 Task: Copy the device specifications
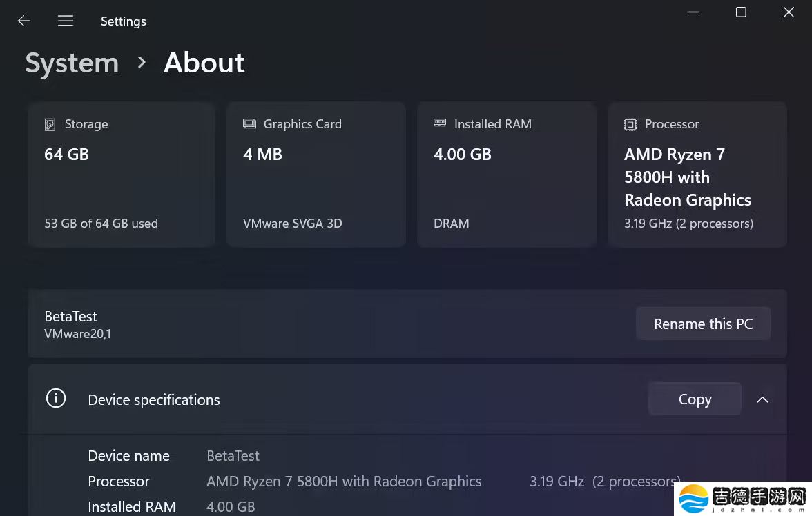(x=695, y=399)
